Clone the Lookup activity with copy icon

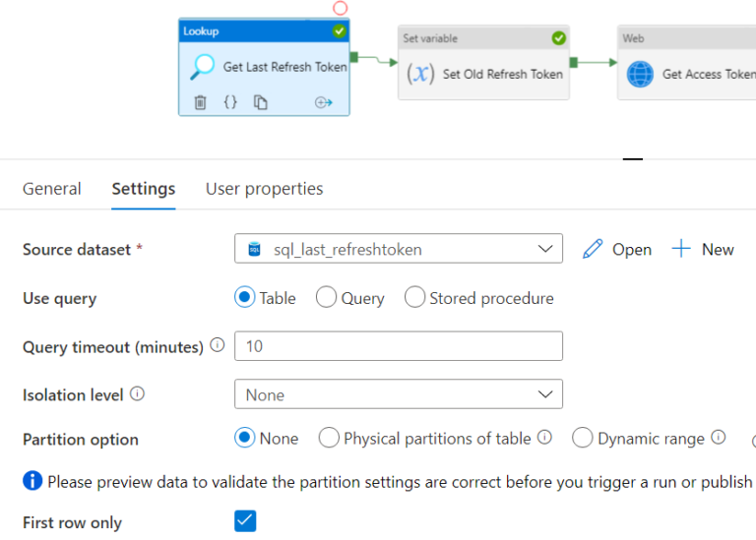(260, 102)
